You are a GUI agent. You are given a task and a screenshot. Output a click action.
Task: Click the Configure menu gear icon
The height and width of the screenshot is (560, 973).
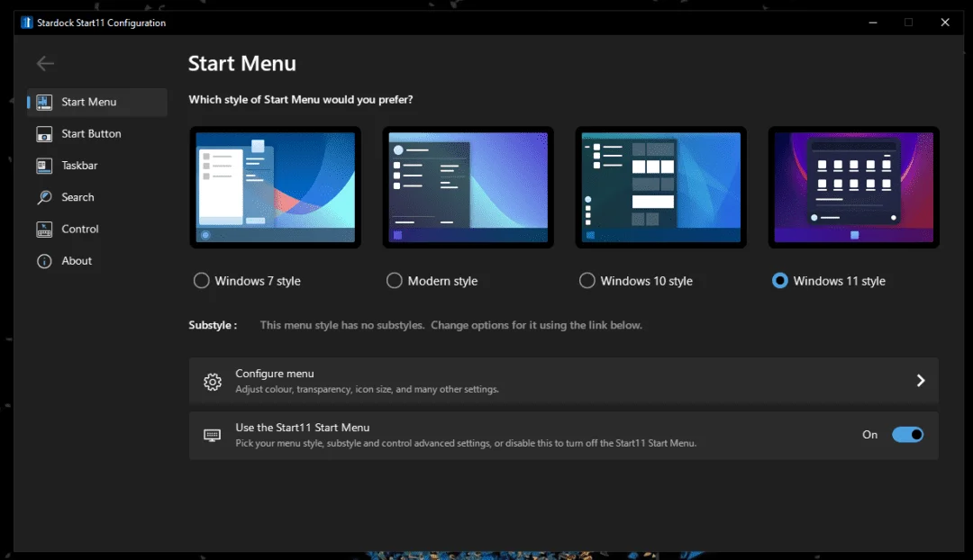click(x=213, y=382)
